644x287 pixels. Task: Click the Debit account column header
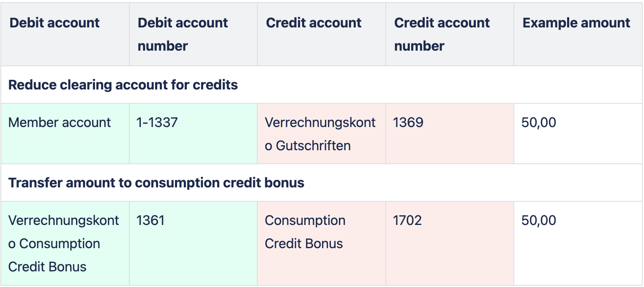[65, 34]
